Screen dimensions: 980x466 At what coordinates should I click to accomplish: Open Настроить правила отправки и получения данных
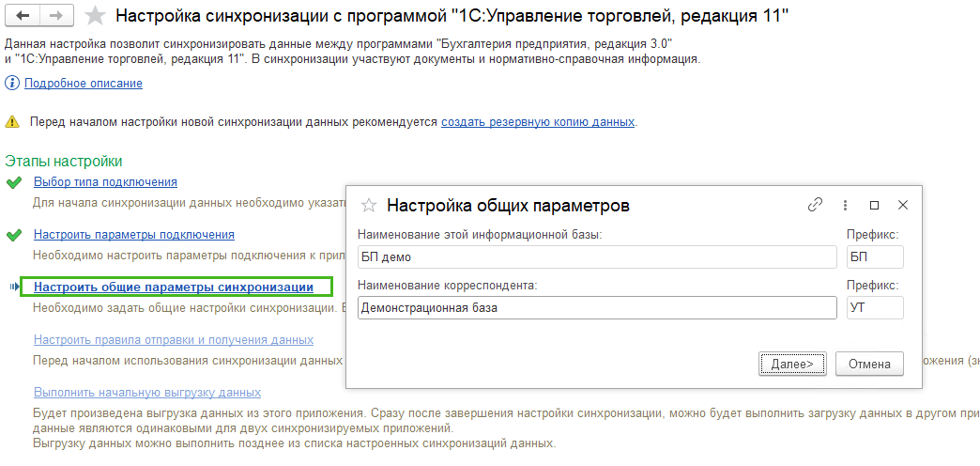174,340
